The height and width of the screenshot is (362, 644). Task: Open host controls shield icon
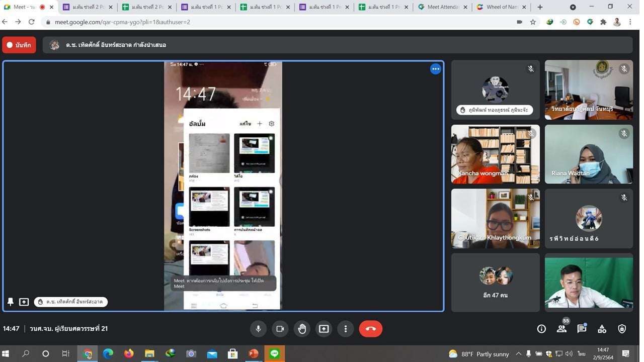(622, 329)
